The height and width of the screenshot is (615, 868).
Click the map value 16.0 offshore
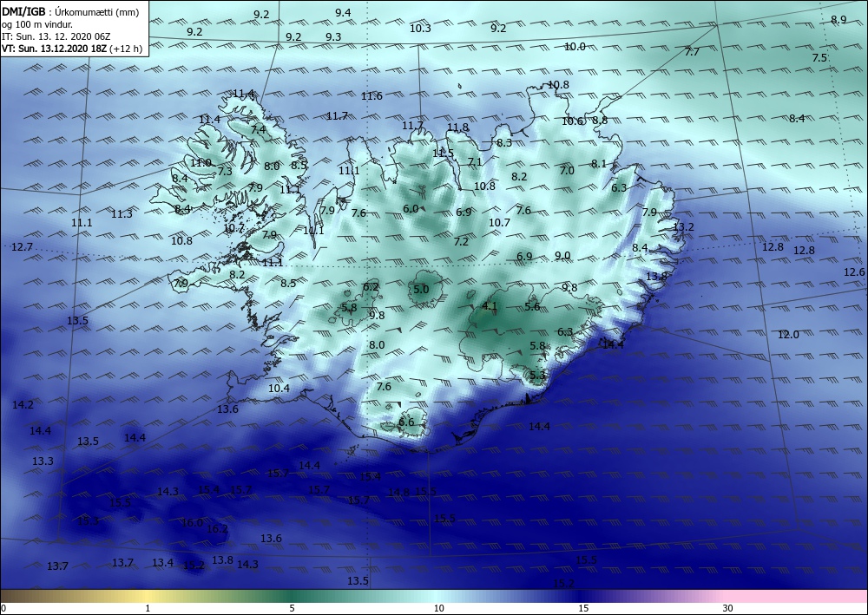click(x=192, y=523)
